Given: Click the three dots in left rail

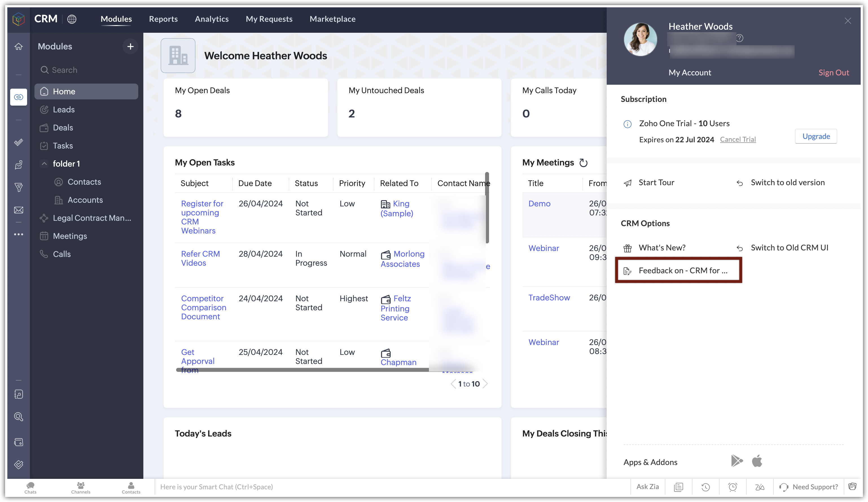Looking at the screenshot, I should pos(19,234).
